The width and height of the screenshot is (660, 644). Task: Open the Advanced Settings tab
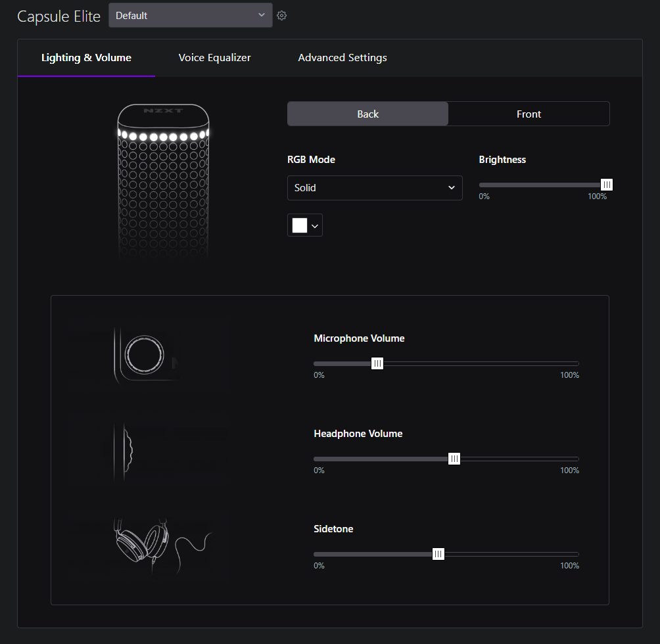342,58
